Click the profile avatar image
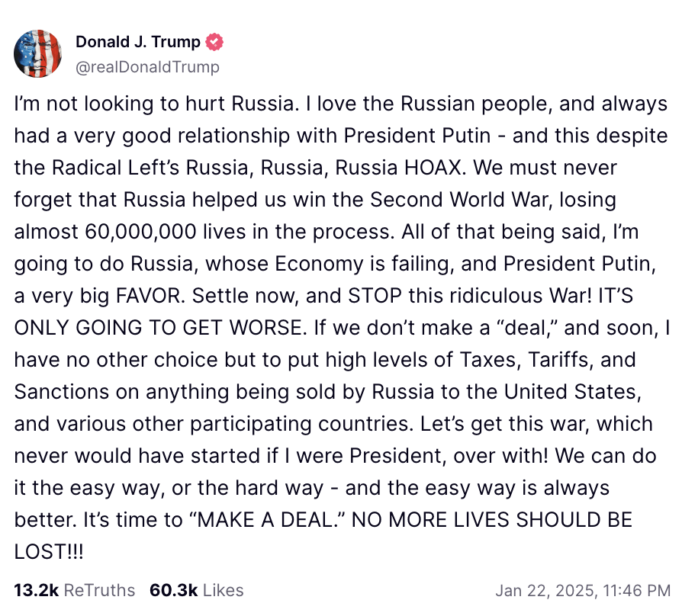This screenshot has width=682, height=616. tap(37, 53)
